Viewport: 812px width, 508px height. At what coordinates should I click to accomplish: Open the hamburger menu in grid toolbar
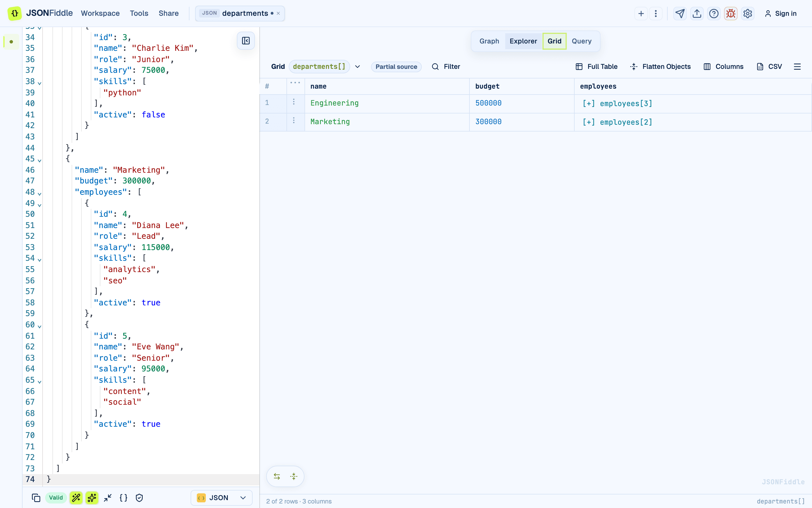point(797,67)
